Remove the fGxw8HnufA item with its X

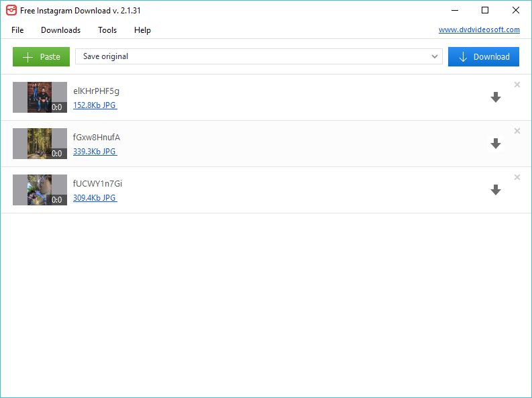[517, 131]
